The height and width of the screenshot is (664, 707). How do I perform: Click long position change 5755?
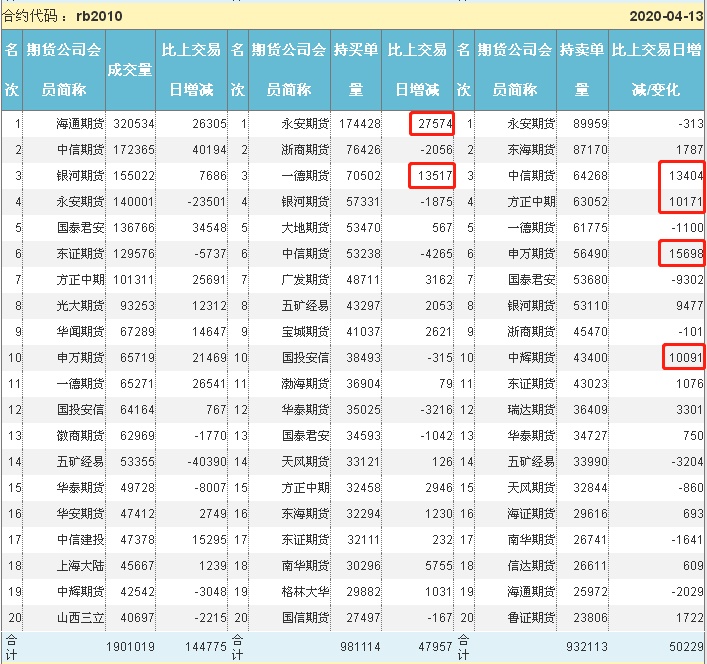tap(439, 566)
